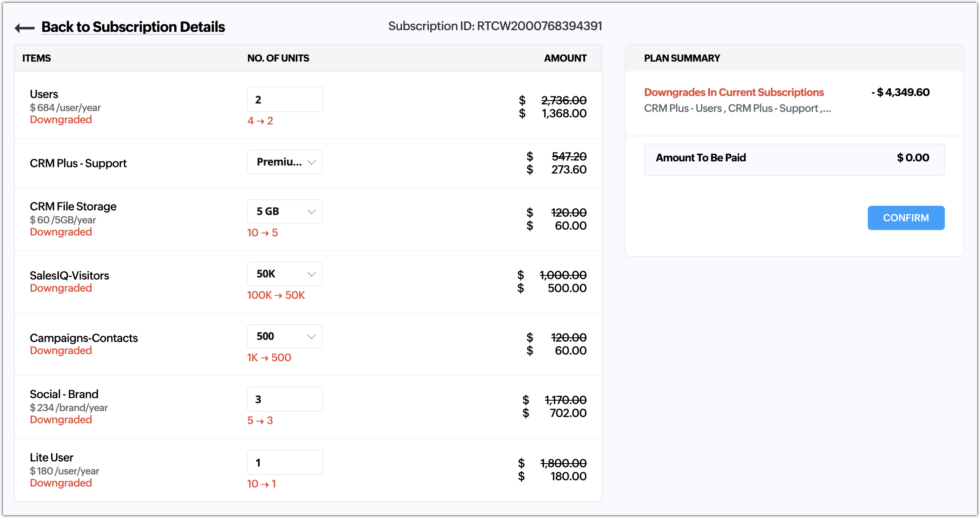The width and height of the screenshot is (980, 518).
Task: Select the Social Brand units field
Action: [x=285, y=399]
